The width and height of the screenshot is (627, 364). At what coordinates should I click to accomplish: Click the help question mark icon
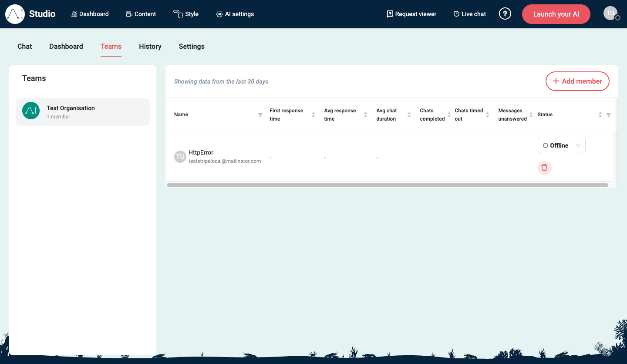click(505, 13)
